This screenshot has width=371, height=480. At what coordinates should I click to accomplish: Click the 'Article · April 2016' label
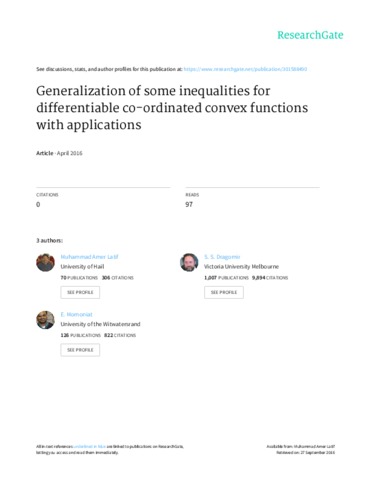click(x=59, y=153)
